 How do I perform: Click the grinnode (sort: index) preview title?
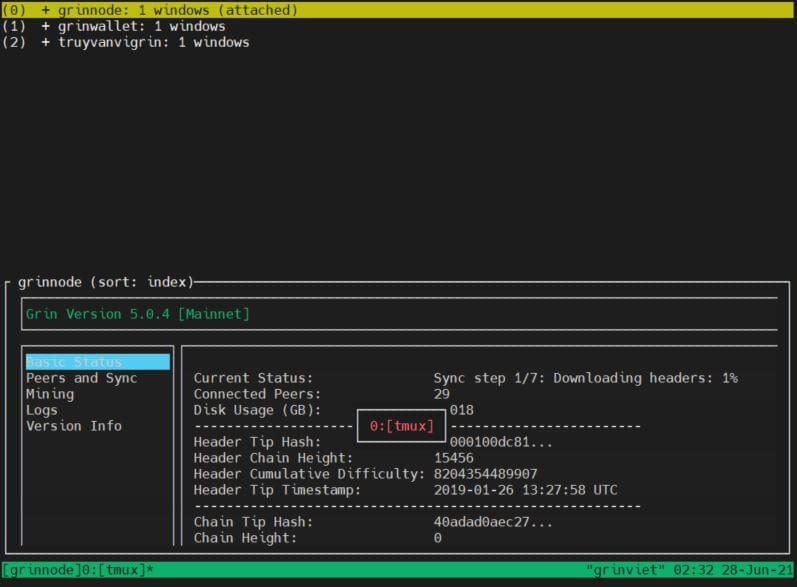tap(105, 282)
